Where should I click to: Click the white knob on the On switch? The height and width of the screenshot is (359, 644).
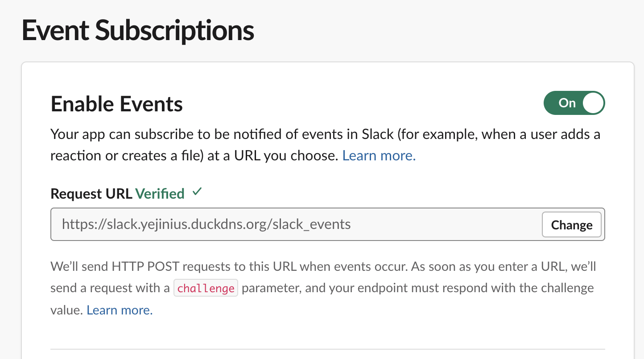593,103
